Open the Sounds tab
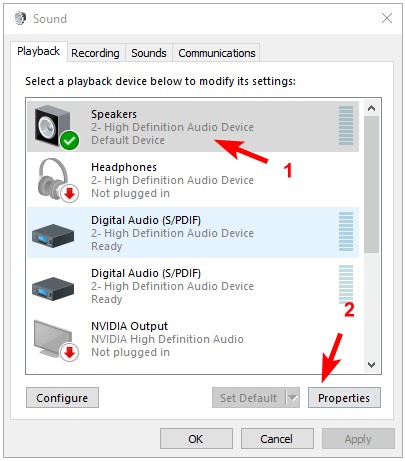Image resolution: width=405 pixels, height=461 pixels. [149, 53]
